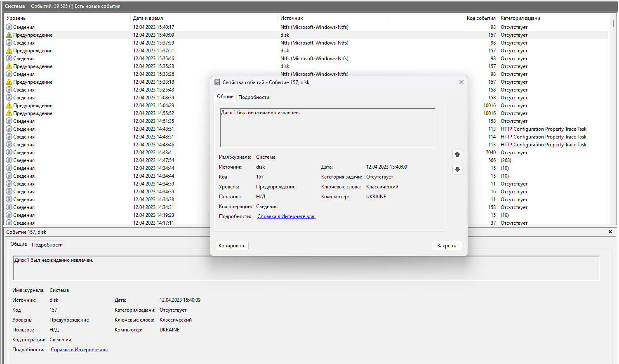
Task: Click the info icon of the 15:25:43 event
Action: click(x=9, y=90)
